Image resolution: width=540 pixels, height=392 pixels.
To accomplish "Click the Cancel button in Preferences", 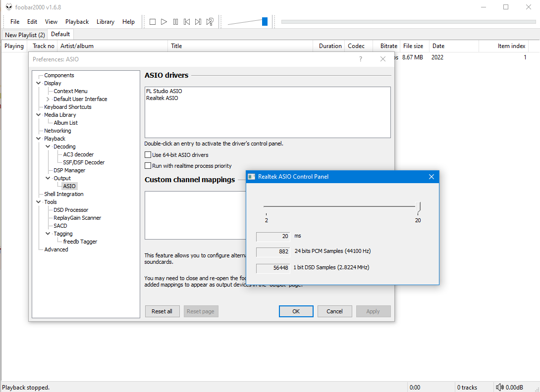I will click(334, 311).
